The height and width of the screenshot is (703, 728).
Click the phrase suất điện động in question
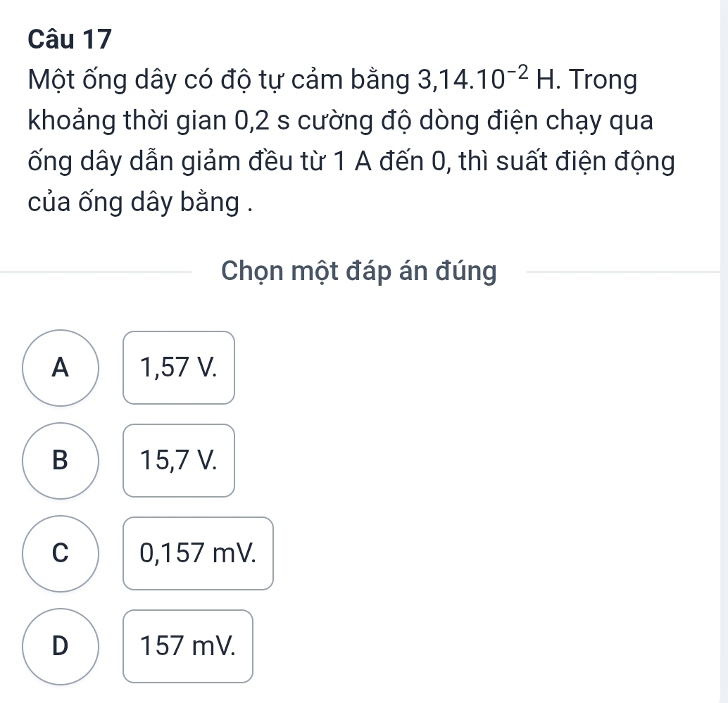[586, 161]
